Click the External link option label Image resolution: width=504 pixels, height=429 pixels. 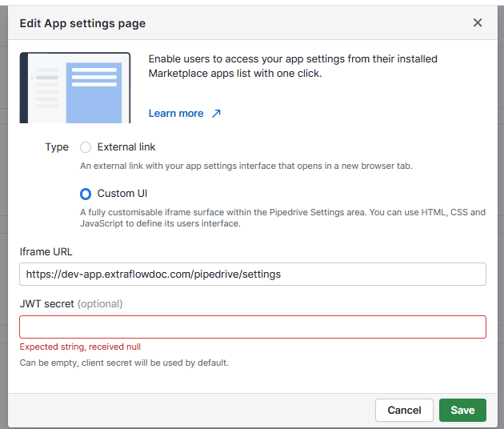(x=126, y=147)
